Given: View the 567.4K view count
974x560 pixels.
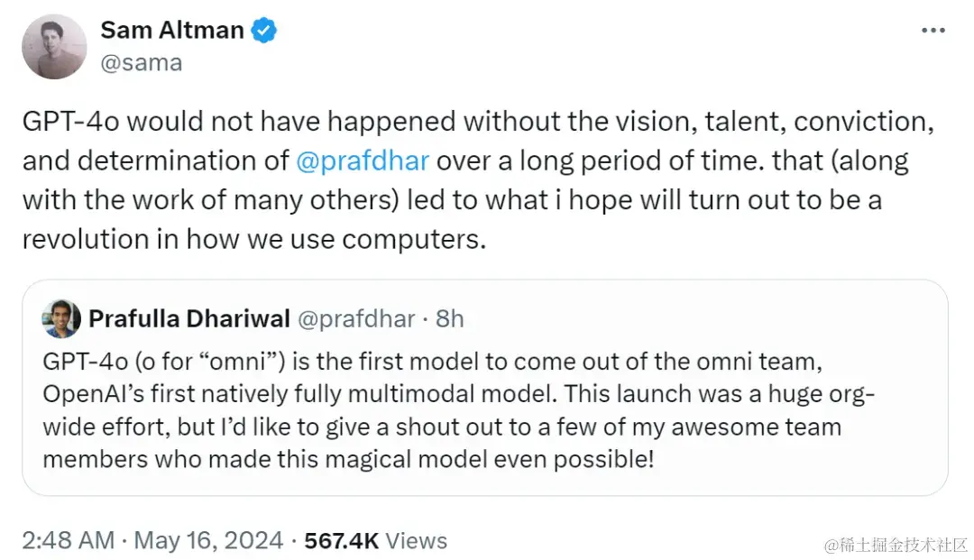Looking at the screenshot, I should pyautogui.click(x=341, y=541).
